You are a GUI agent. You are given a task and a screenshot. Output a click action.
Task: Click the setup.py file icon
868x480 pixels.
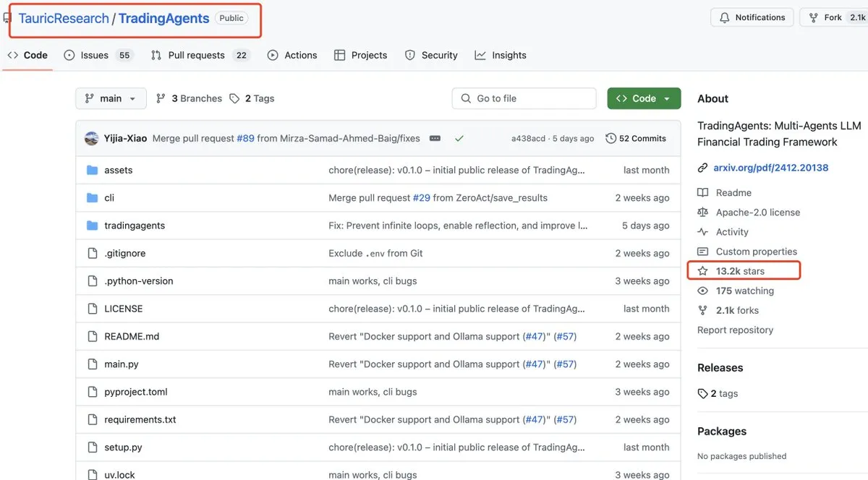(x=92, y=447)
